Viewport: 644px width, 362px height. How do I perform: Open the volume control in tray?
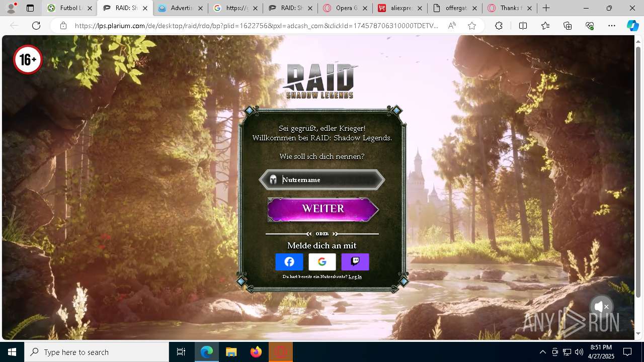pos(579,352)
